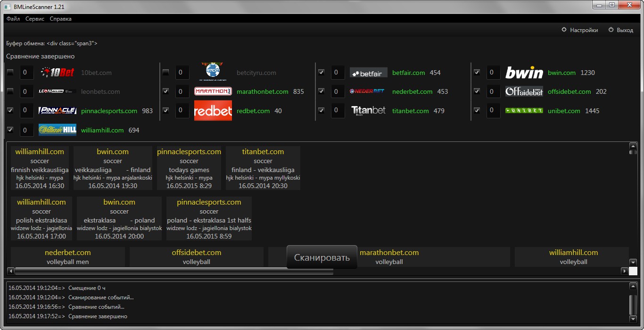Screen dimensions: 644x330
Task: Select the bwin.com ekstraklasa poland card
Action: [x=119, y=219]
